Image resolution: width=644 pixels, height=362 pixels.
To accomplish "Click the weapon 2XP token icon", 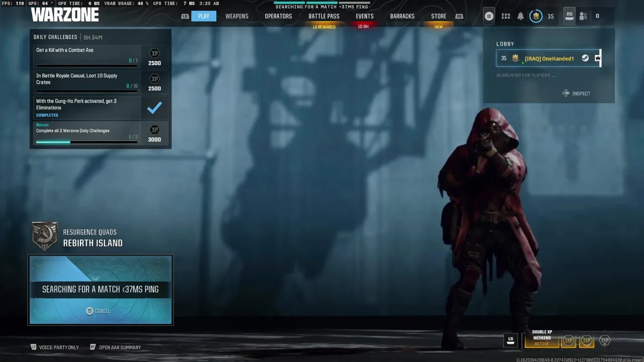I will tap(587, 341).
